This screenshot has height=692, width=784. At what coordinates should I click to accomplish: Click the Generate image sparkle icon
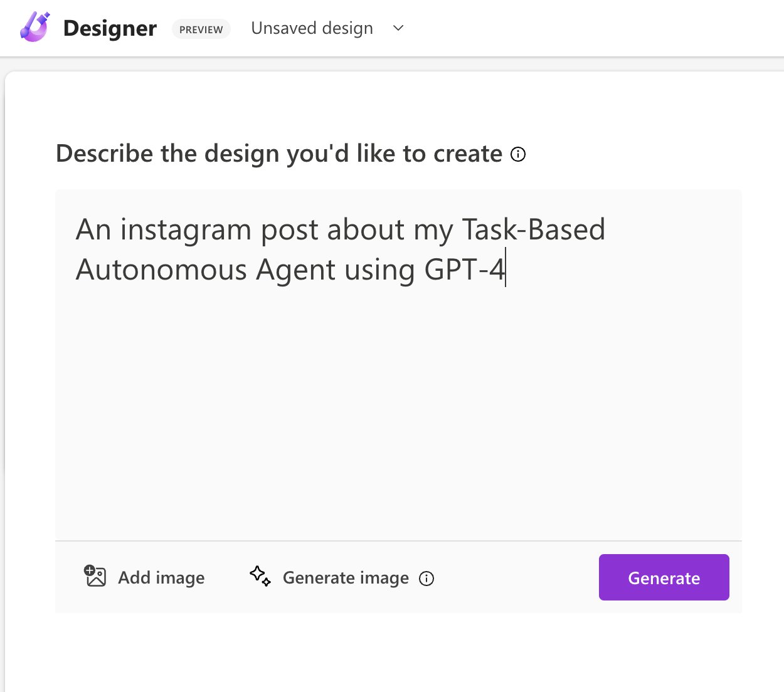(260, 576)
